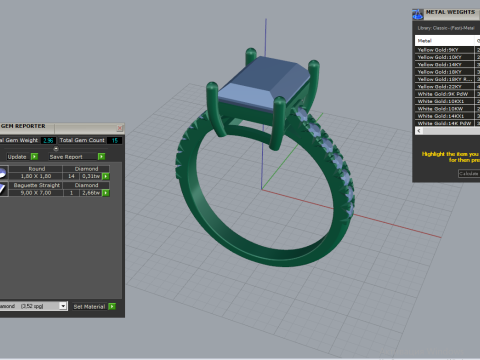The image size is (480, 360).
Task: Click the green arrow beside Set Material
Action: [112, 306]
